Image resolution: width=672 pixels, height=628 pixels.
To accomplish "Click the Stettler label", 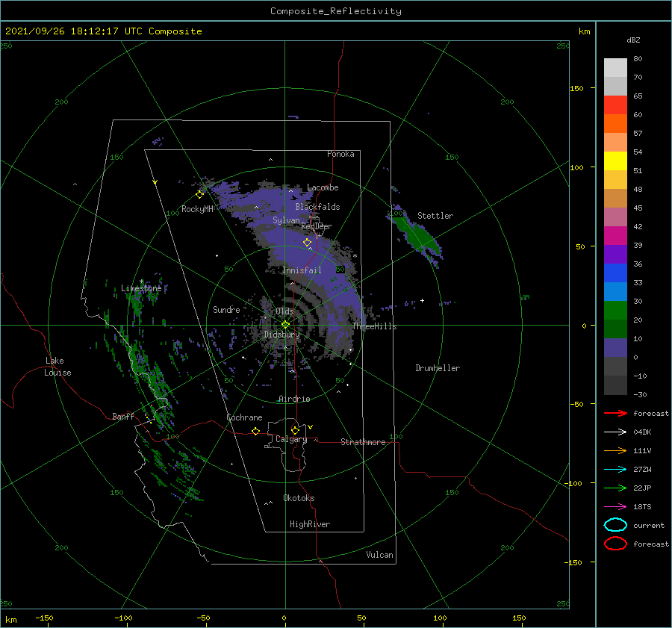I will tap(435, 216).
